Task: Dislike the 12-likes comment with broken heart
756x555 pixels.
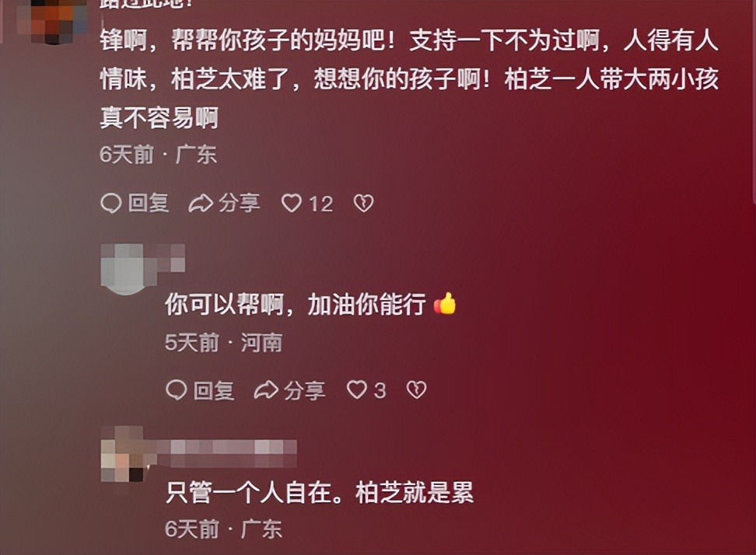Action: 363,204
